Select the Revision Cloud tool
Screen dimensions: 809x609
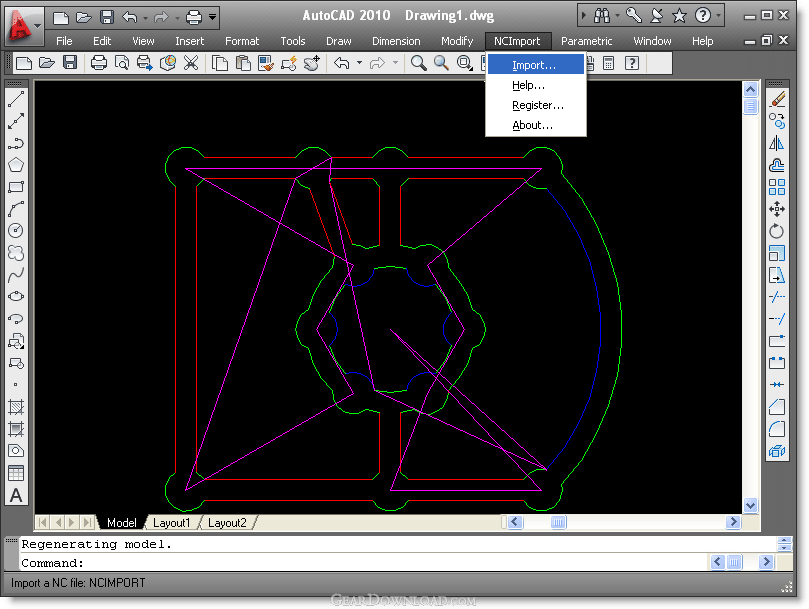[15, 252]
